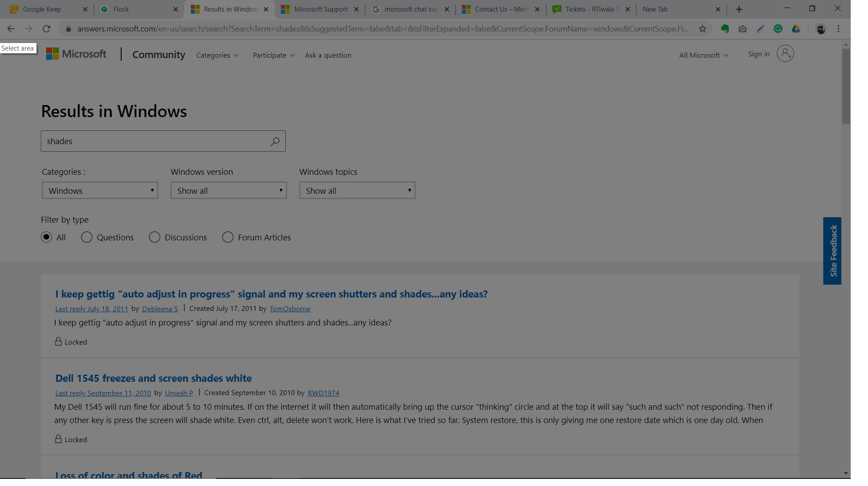Viewport: 868px width, 486px height.
Task: Close the Microsoft Support tab
Action: [x=356, y=9]
